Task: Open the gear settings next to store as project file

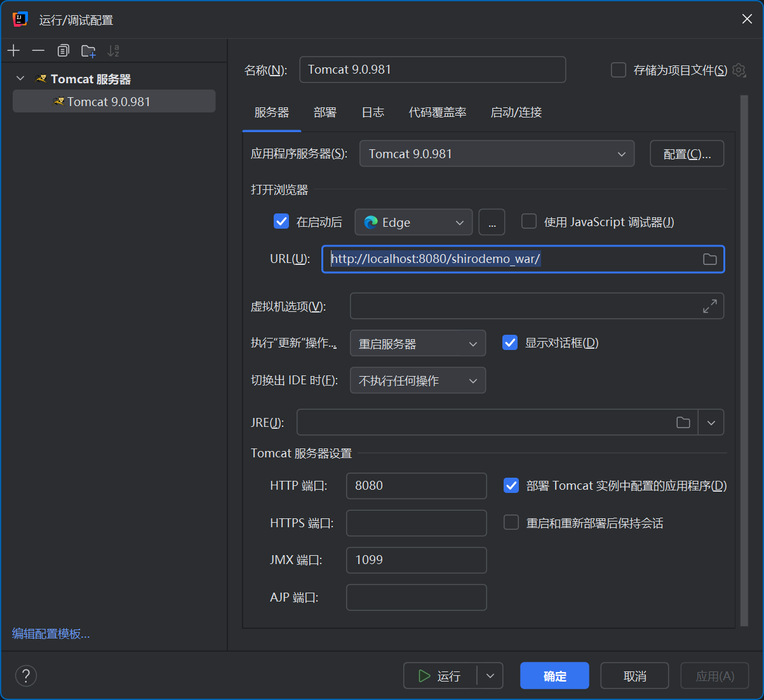Action: (x=739, y=70)
